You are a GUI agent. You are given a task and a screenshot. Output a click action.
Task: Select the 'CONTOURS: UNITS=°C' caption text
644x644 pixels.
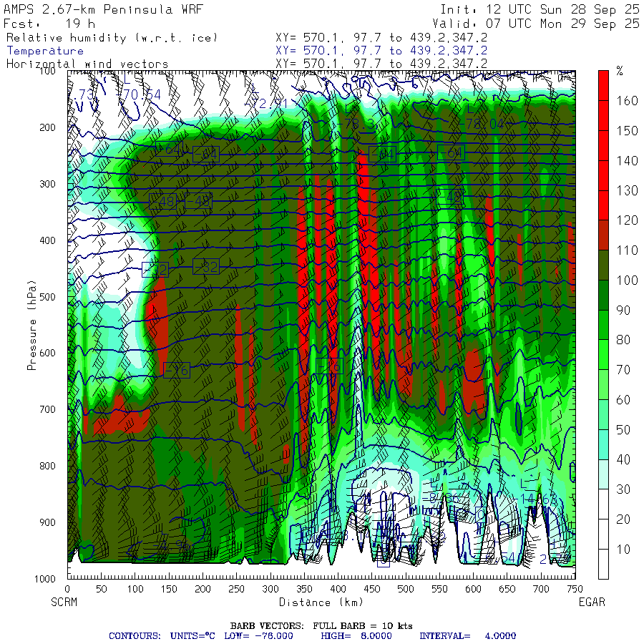click(162, 636)
